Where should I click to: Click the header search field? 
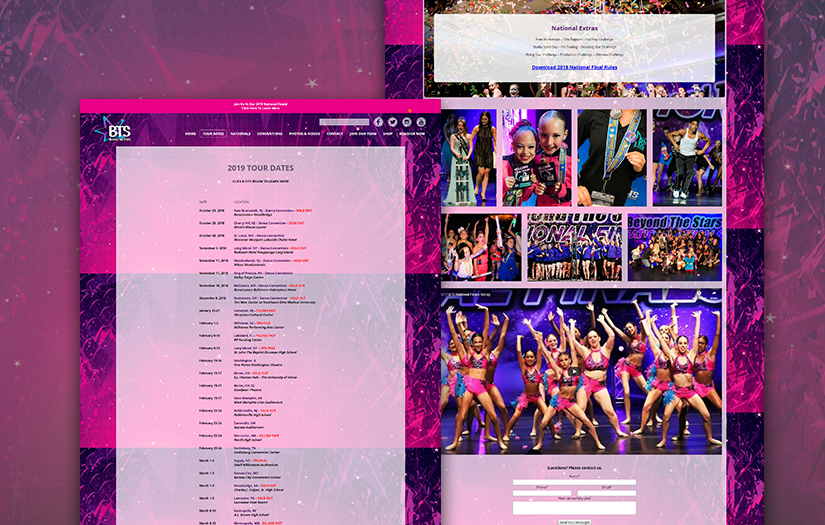[x=344, y=122]
